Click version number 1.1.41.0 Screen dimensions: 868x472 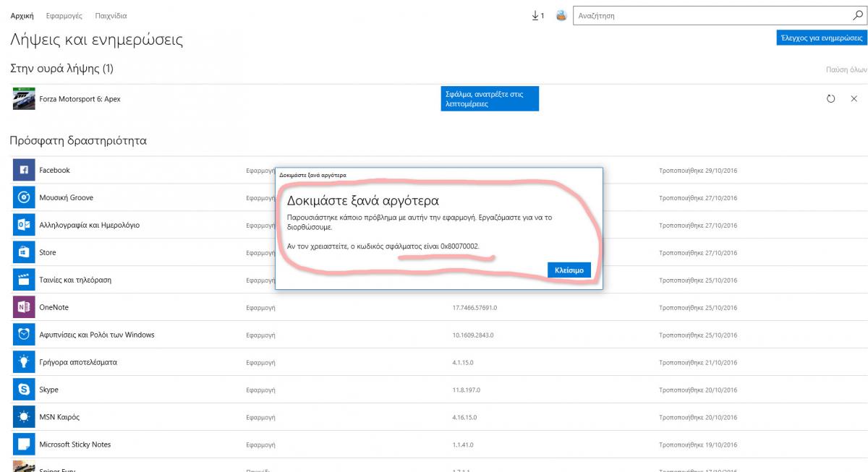coord(463,445)
